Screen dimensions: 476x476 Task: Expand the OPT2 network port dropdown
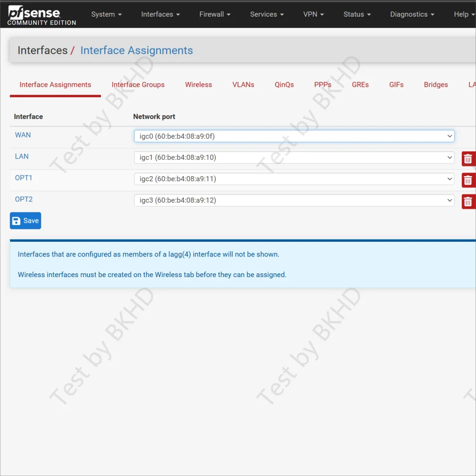(294, 200)
